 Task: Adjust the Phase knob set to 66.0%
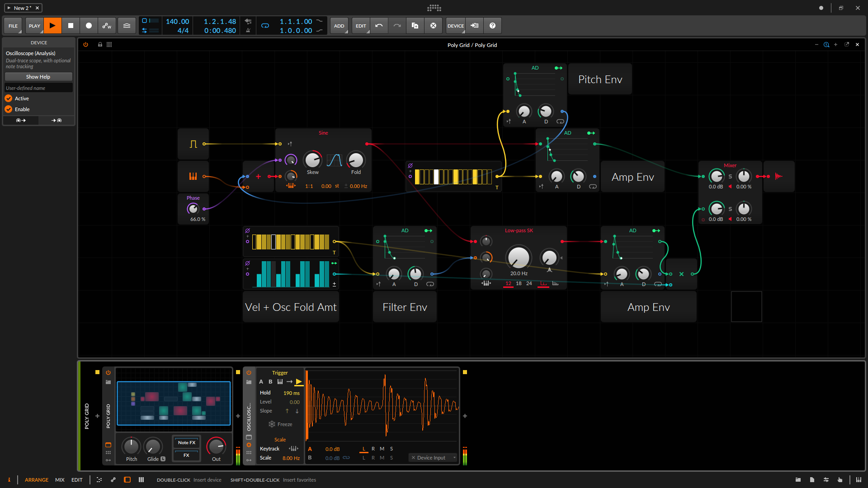(193, 209)
